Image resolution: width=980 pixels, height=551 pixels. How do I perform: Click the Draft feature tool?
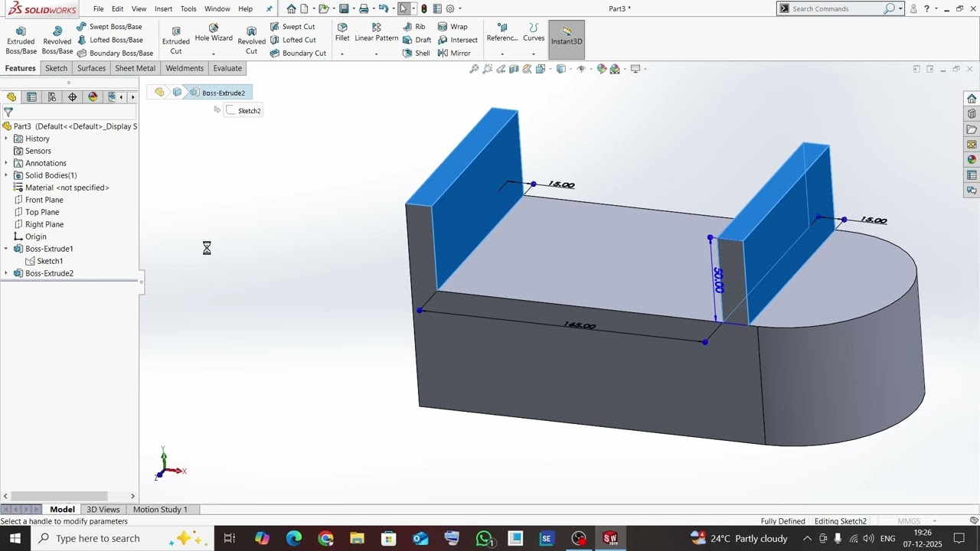pyautogui.click(x=417, y=40)
